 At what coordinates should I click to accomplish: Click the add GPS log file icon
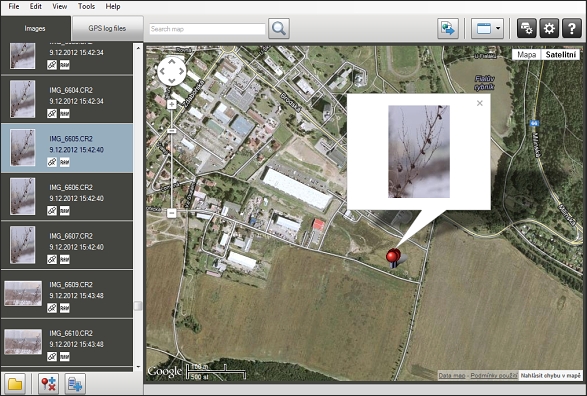pos(75,384)
